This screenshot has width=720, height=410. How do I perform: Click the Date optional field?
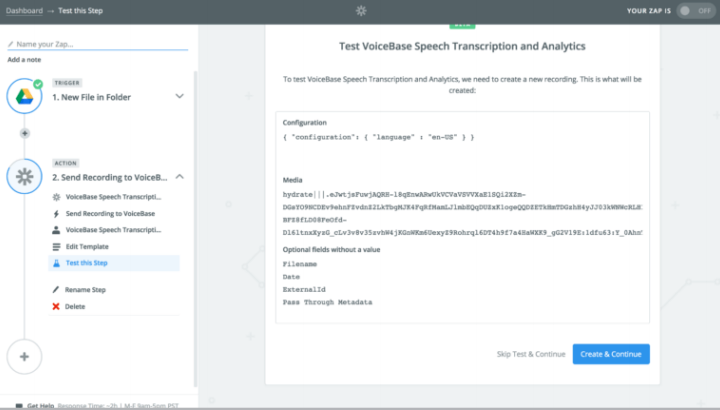pos(291,277)
